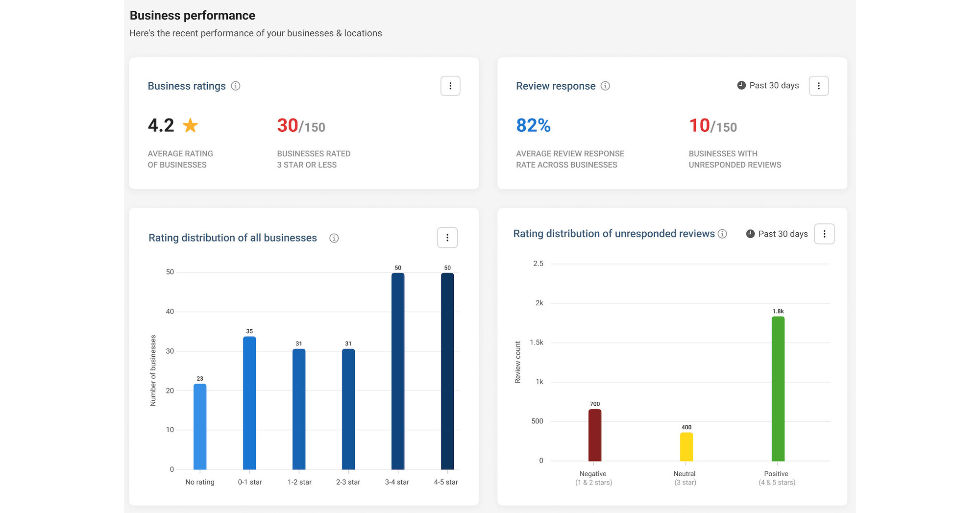
Task: Click the 3-4 star x-axis label
Action: click(x=397, y=482)
